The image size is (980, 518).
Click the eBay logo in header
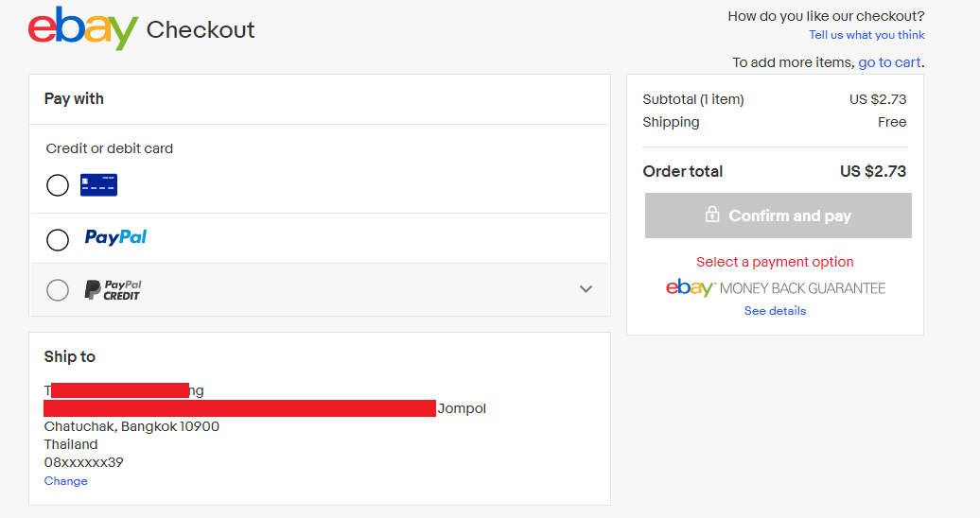click(83, 28)
